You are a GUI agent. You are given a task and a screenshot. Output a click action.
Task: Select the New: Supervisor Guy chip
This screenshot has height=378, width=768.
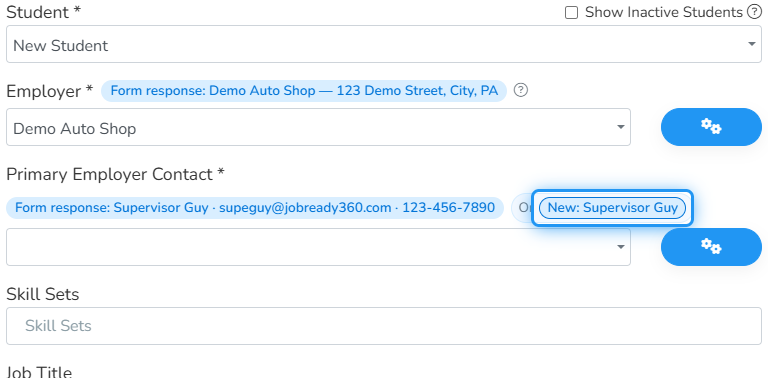pyautogui.click(x=612, y=208)
